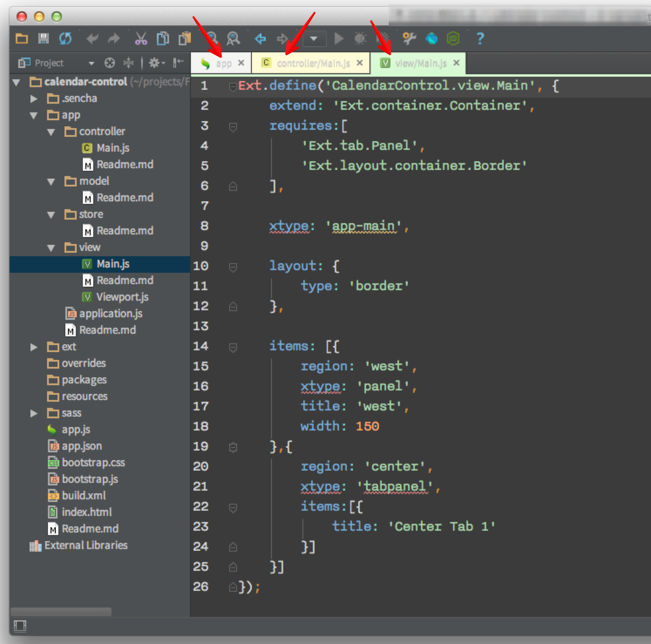Click the Redo arrow icon
This screenshot has height=644, width=651.
[x=114, y=39]
